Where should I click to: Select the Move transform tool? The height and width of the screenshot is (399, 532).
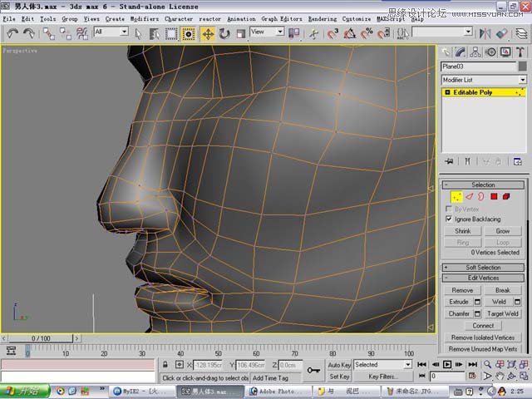pos(207,33)
